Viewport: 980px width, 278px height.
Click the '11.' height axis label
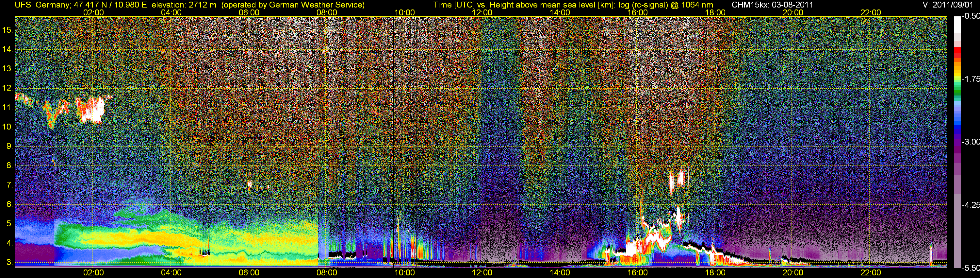(x=8, y=107)
